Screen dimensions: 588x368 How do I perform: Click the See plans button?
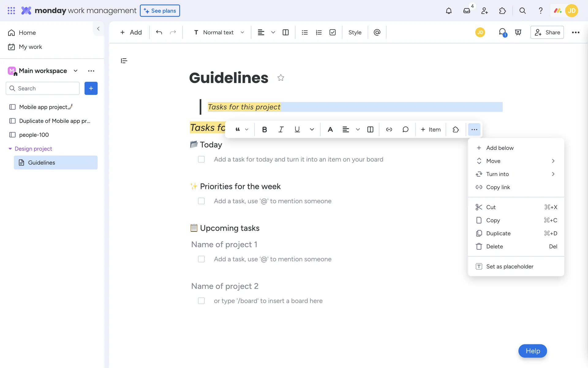point(160,11)
